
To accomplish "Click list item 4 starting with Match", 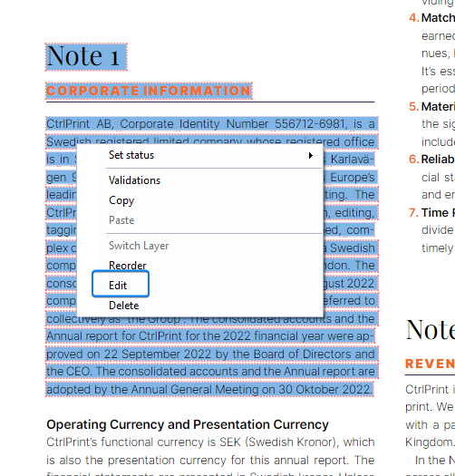I will pos(431,18).
